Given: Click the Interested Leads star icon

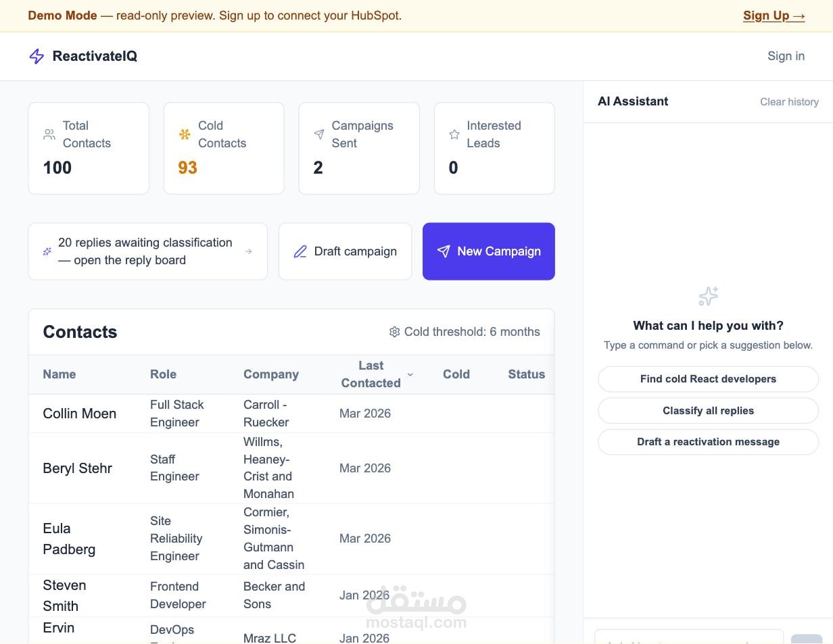Looking at the screenshot, I should (454, 134).
